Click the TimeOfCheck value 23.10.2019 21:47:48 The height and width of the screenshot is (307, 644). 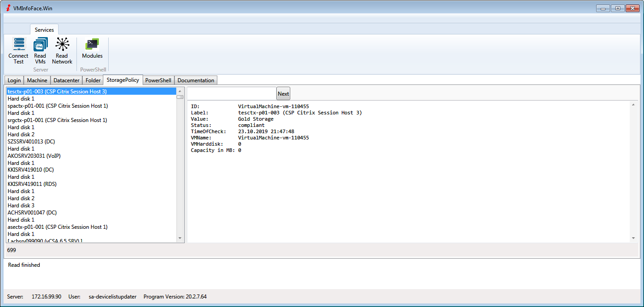click(x=266, y=131)
